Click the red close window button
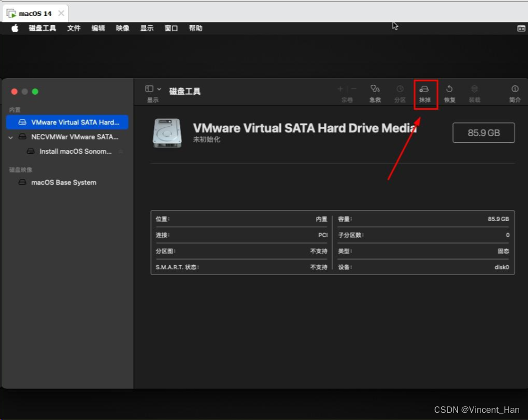The width and height of the screenshot is (528, 420). point(14,91)
